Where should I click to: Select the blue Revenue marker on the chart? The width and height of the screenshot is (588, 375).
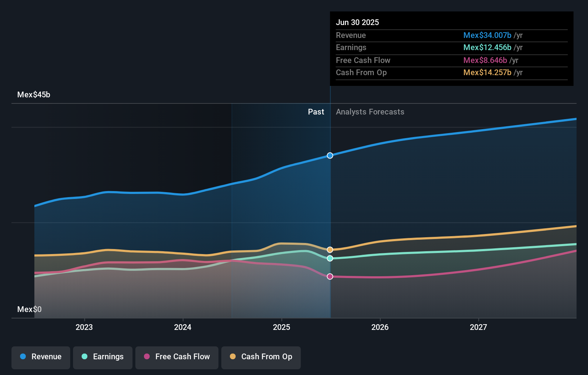pos(330,155)
